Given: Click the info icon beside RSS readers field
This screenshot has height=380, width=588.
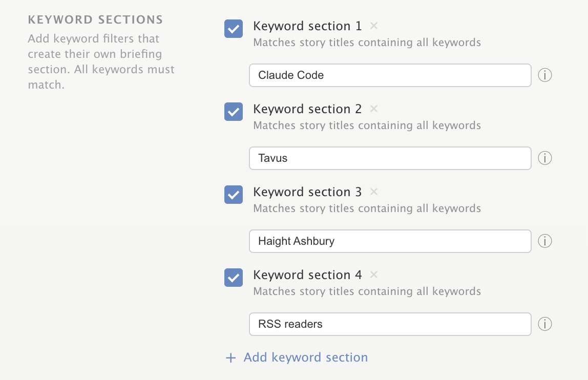Looking at the screenshot, I should coord(545,324).
